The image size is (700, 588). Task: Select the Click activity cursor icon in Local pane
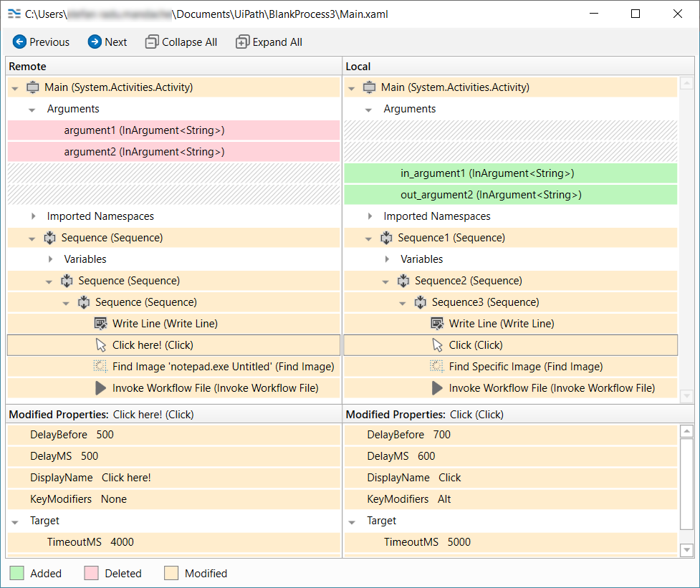coord(437,345)
